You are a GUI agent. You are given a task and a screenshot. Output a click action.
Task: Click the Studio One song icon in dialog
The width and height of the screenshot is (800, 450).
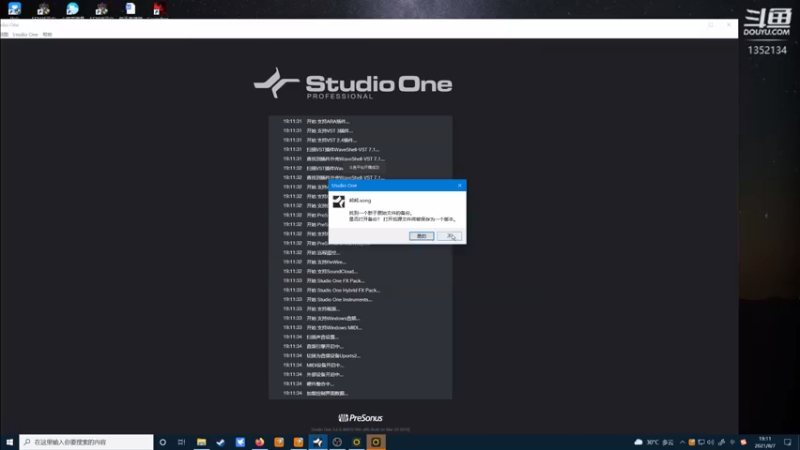pos(339,202)
